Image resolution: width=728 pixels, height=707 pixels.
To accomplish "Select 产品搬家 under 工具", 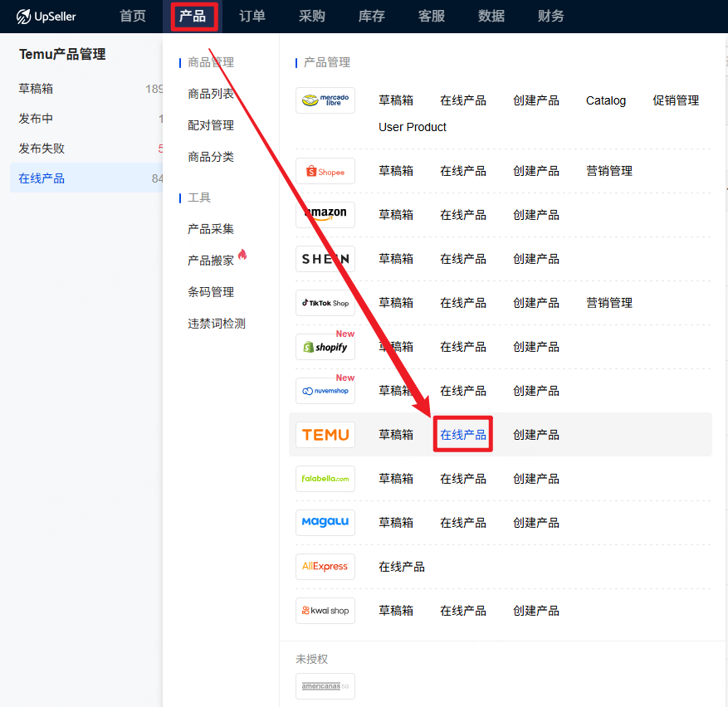I will (x=211, y=261).
